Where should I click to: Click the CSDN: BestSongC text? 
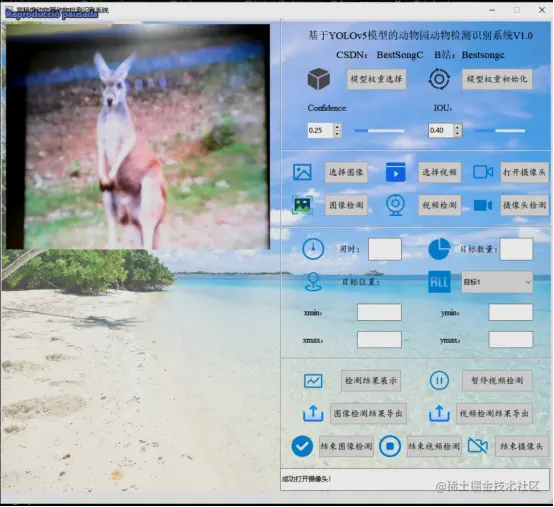379,55
